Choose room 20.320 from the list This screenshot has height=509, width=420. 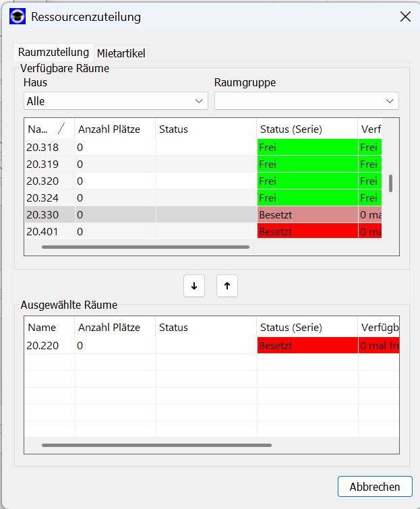[x=42, y=181]
